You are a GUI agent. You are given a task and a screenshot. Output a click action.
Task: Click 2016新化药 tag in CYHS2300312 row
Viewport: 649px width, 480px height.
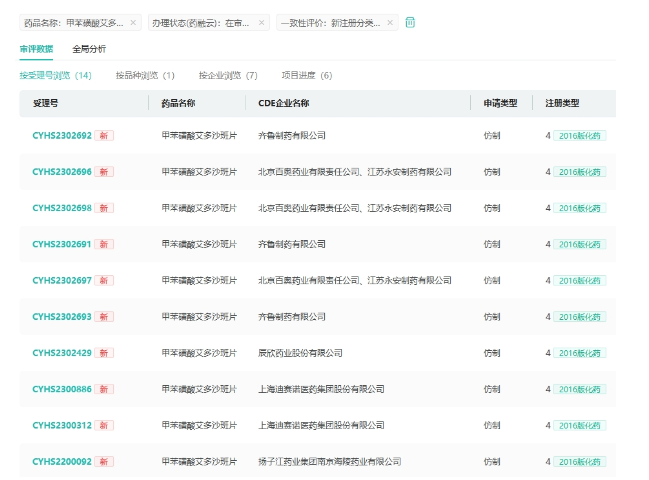(x=580, y=425)
